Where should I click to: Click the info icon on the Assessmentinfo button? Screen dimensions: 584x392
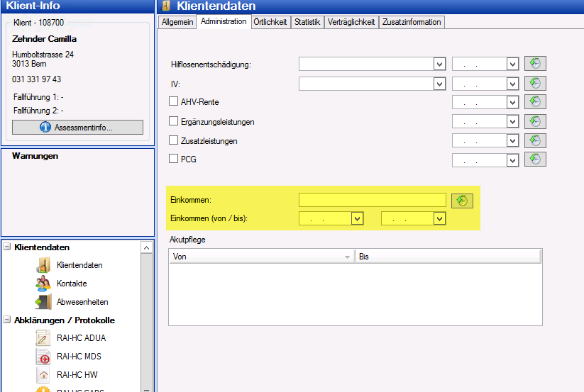[x=45, y=127]
